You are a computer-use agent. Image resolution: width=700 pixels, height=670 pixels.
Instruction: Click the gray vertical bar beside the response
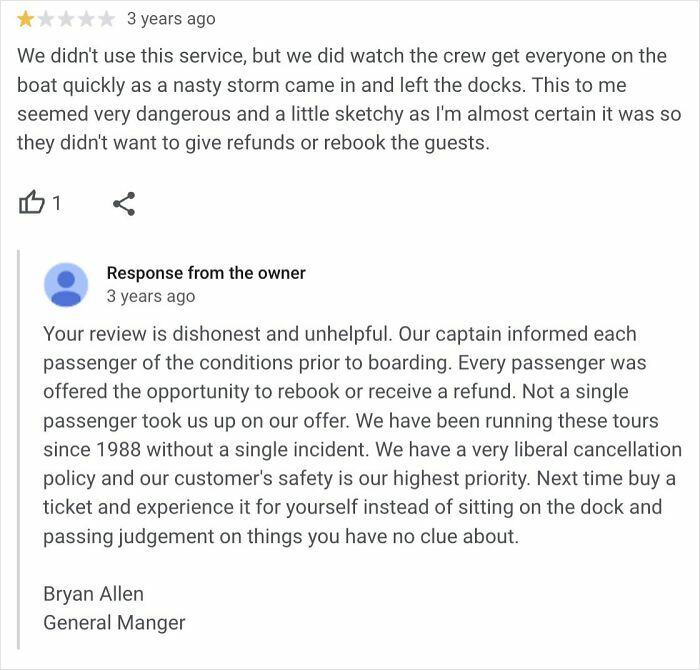pyautogui.click(x=20, y=450)
